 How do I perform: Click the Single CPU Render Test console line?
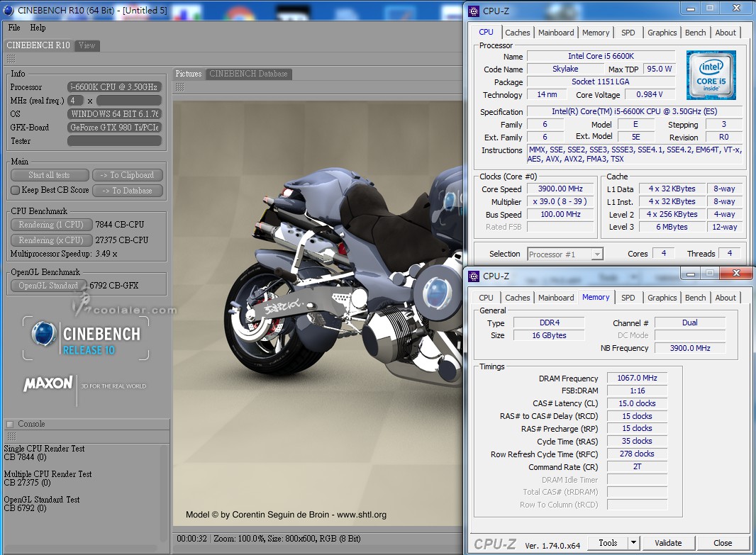tap(45, 449)
